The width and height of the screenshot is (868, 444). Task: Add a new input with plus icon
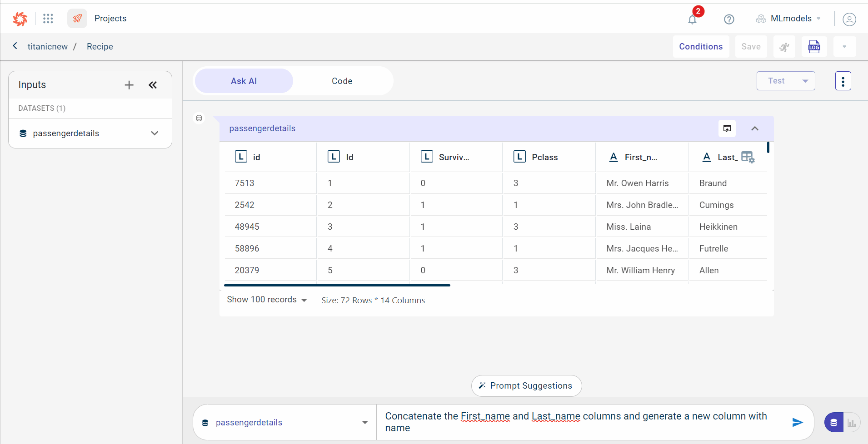click(129, 85)
